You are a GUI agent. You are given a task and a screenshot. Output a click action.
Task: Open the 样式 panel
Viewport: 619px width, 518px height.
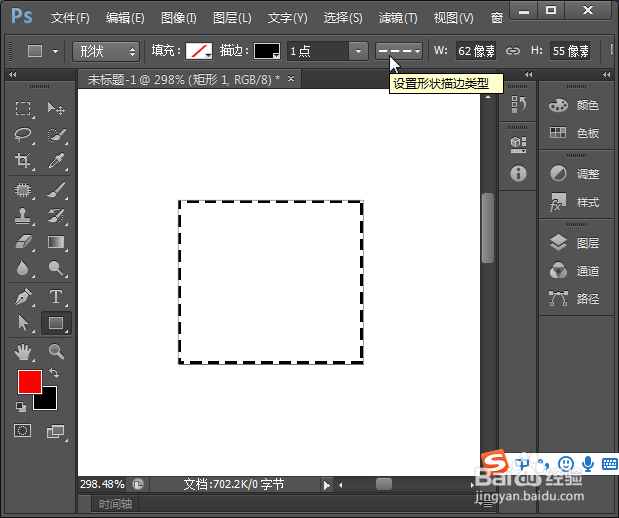(x=574, y=202)
